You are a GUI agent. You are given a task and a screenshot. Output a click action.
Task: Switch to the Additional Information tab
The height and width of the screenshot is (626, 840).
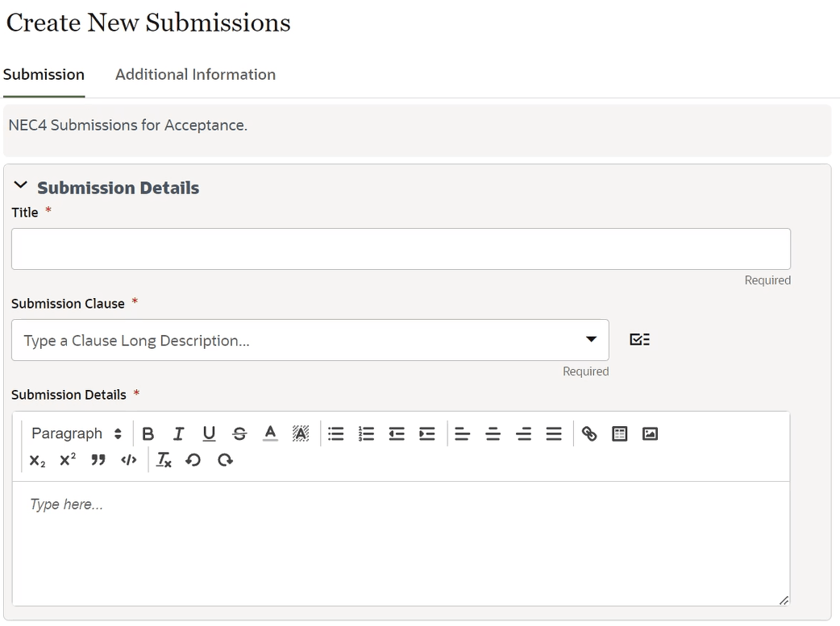195,74
